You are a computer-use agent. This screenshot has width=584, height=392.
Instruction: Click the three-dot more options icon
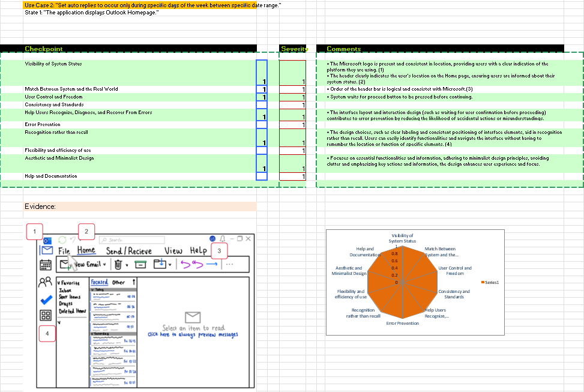(x=229, y=264)
